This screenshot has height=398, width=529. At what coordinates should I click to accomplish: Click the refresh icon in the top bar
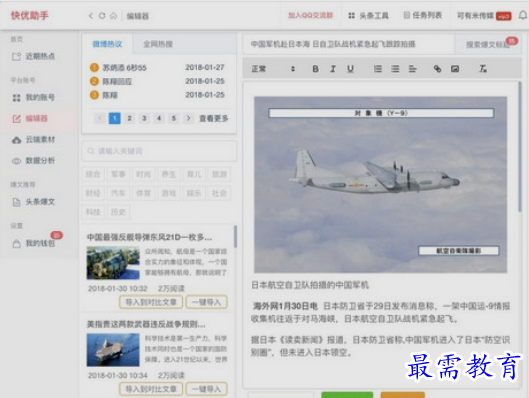coord(102,16)
